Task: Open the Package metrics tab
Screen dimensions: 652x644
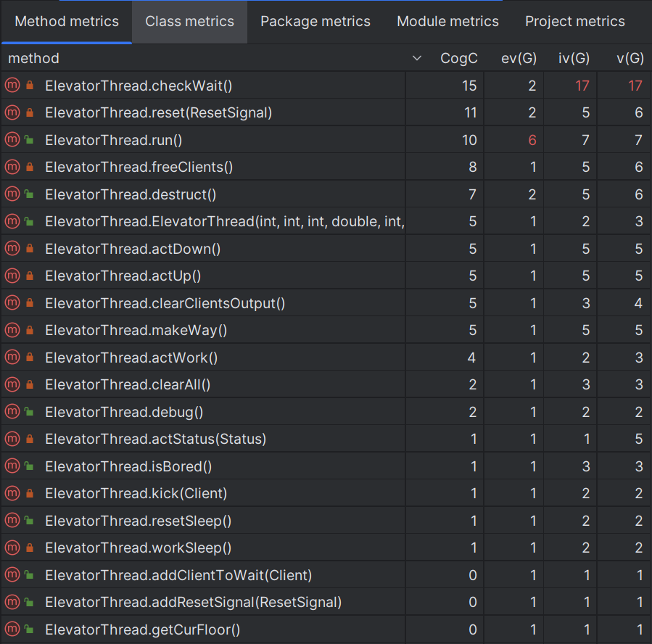Action: (x=315, y=21)
